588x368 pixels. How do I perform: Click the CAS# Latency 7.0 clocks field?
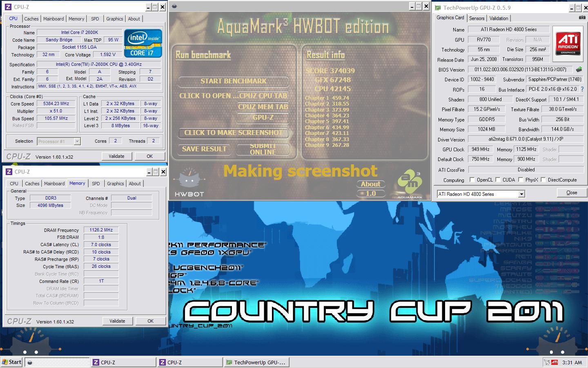(x=101, y=245)
